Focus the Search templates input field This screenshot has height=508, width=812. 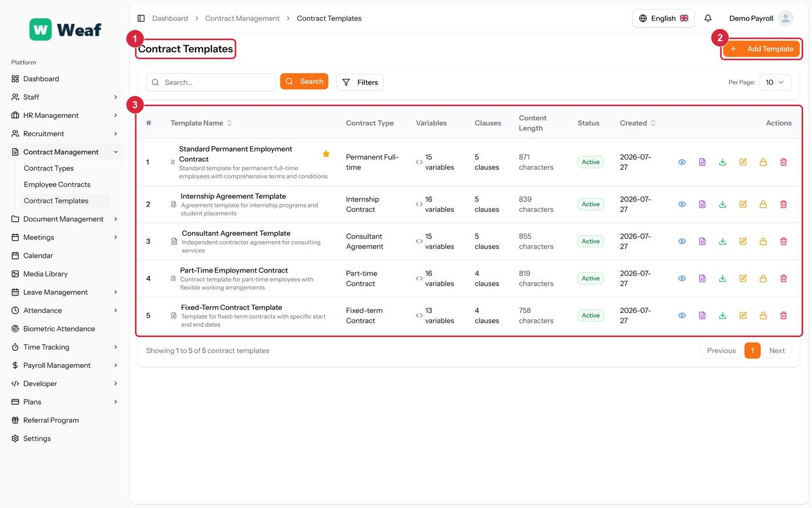pos(211,82)
